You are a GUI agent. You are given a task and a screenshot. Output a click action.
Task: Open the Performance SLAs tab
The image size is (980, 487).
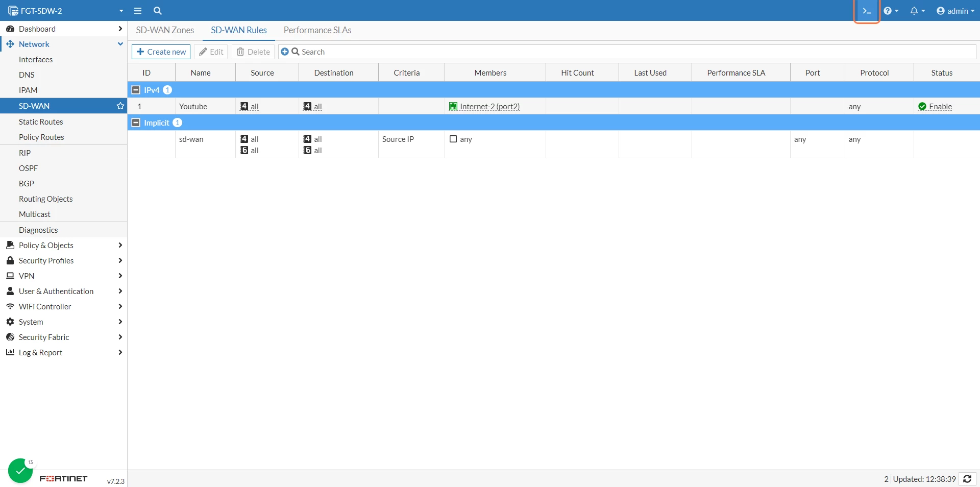[x=317, y=30]
